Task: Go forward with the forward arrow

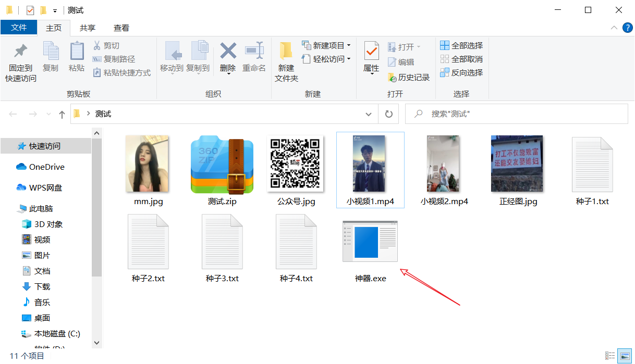Action: (x=32, y=114)
